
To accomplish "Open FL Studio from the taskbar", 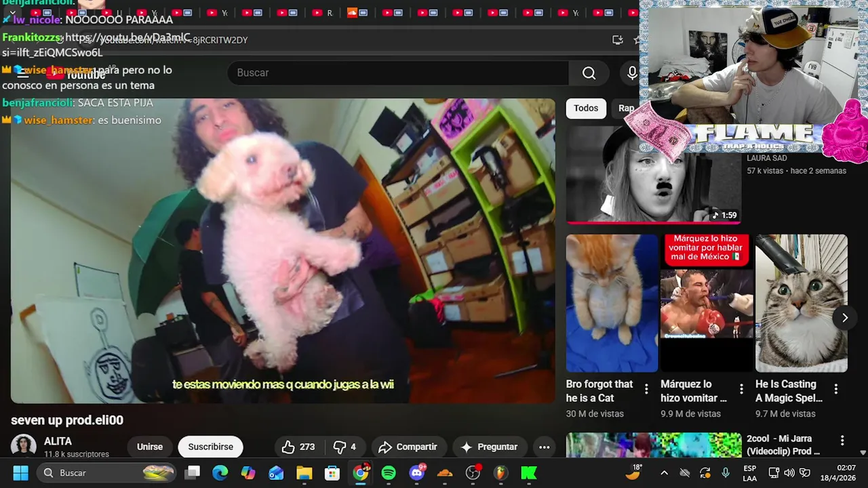I will (500, 472).
